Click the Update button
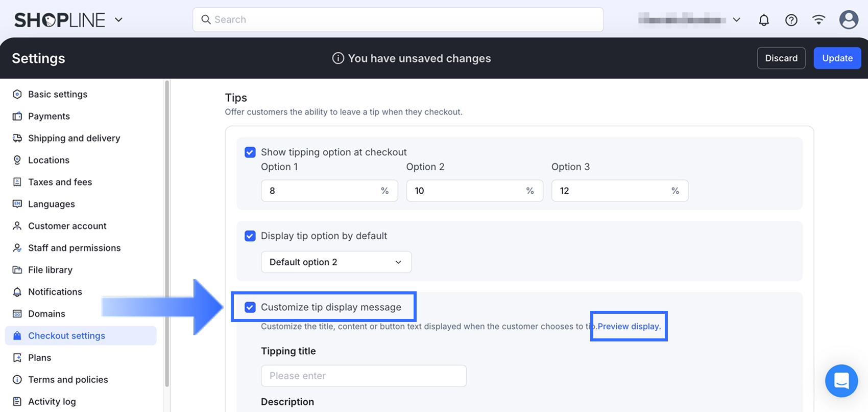 click(837, 58)
